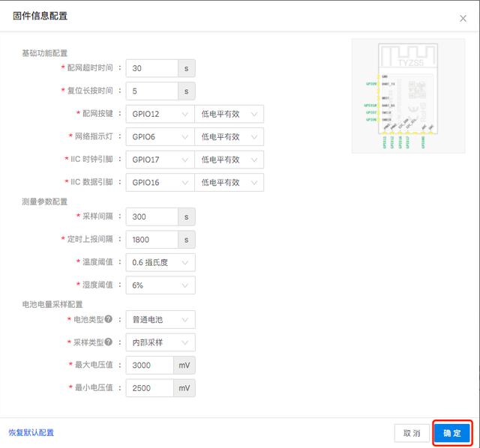Open the IIC 时钟引脚 低电平有效 level dropdown

click(x=229, y=160)
